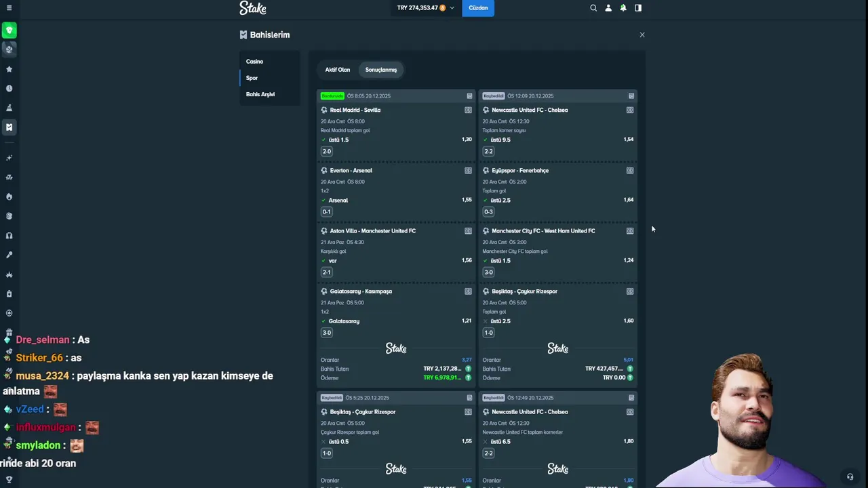Open favourites star icon in sidebar
868x488 pixels.
tap(9, 69)
